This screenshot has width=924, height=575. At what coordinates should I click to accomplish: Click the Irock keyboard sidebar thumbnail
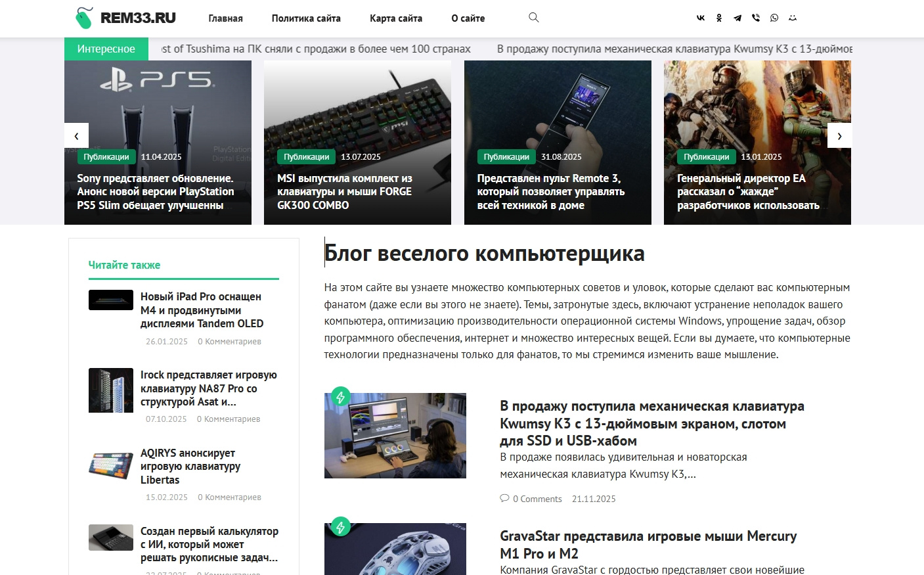pos(111,390)
